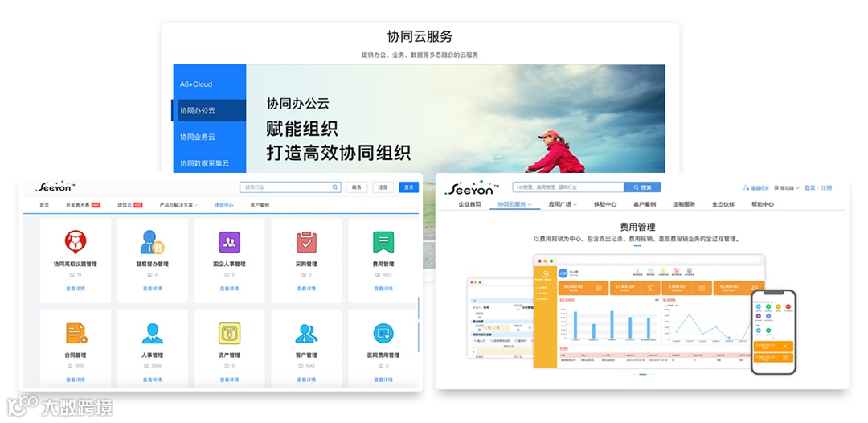Select the 协同业务云 sidebar tab
Image resolution: width=868 pixels, height=423 pixels.
coord(209,137)
